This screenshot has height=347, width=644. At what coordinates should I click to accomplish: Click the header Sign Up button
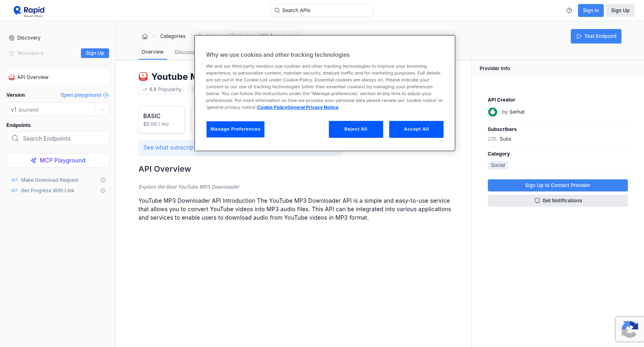tap(620, 10)
